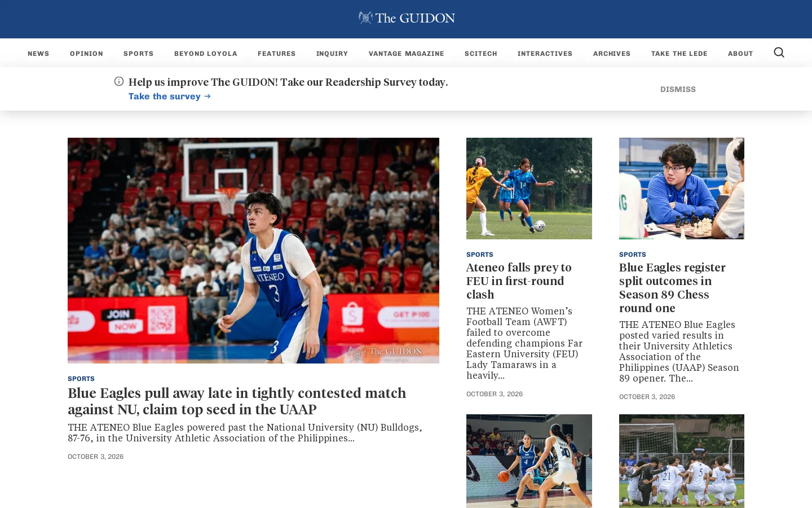Image resolution: width=812 pixels, height=508 pixels.
Task: Click the excerpt 'posted varied results in their University'
Action: click(679, 352)
